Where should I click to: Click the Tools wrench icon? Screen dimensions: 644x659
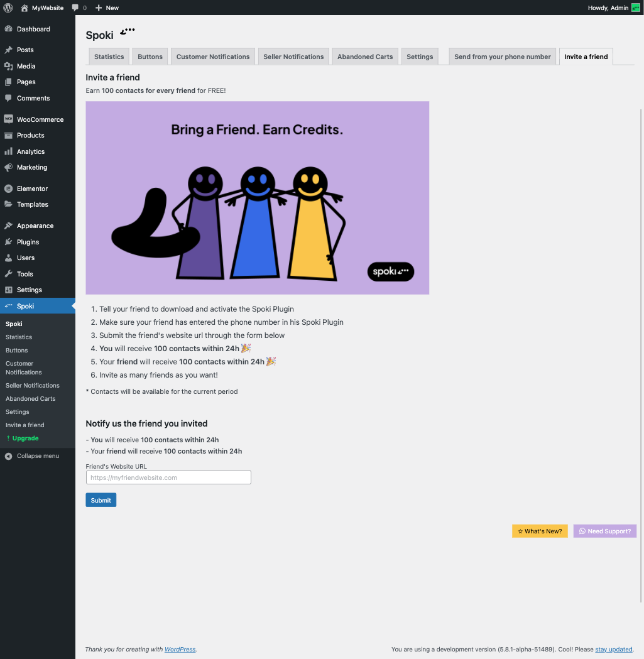(x=8, y=274)
